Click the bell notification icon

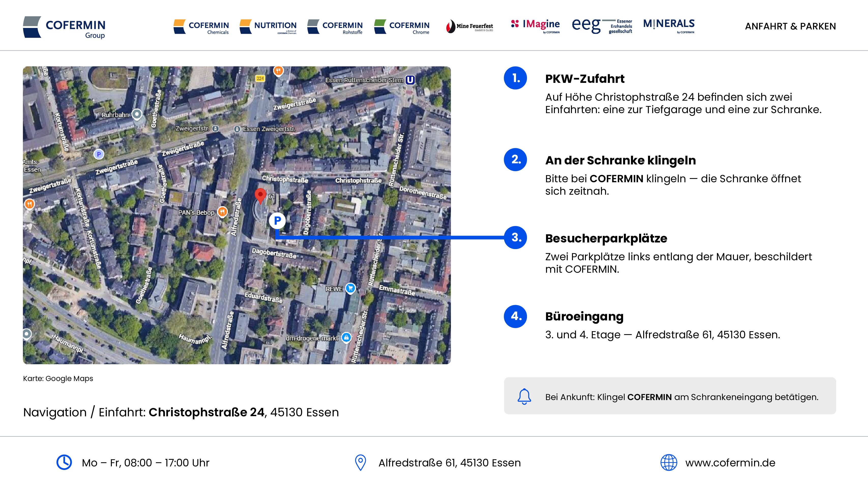click(524, 396)
